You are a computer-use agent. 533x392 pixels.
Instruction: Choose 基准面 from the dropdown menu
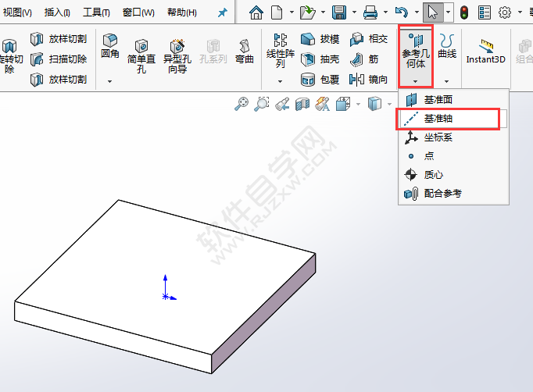click(453, 100)
